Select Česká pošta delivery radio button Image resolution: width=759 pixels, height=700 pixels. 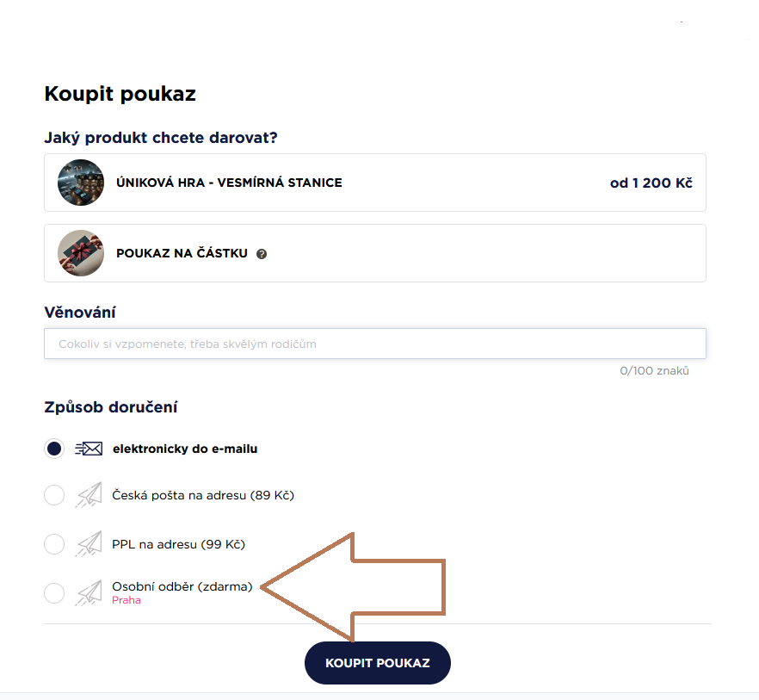[54, 495]
